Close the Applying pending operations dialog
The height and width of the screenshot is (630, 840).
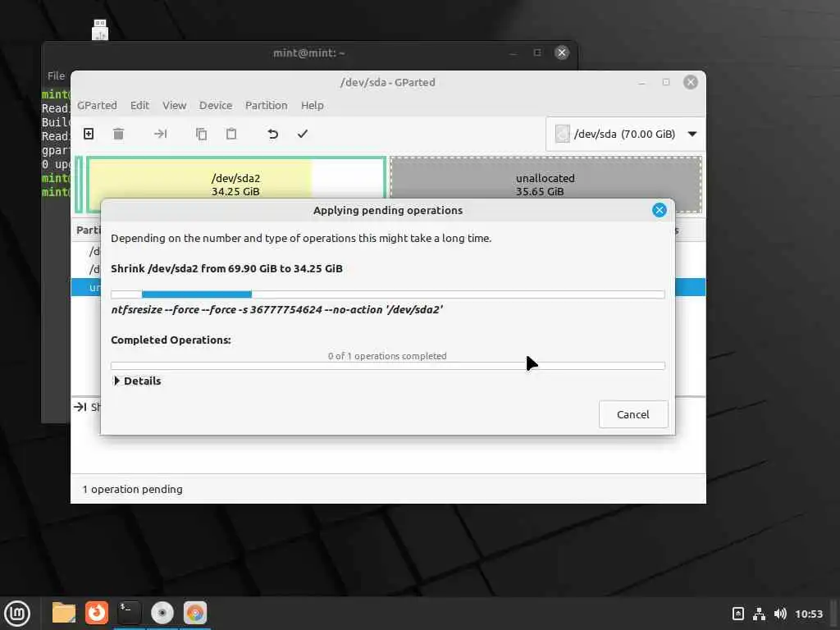point(660,210)
